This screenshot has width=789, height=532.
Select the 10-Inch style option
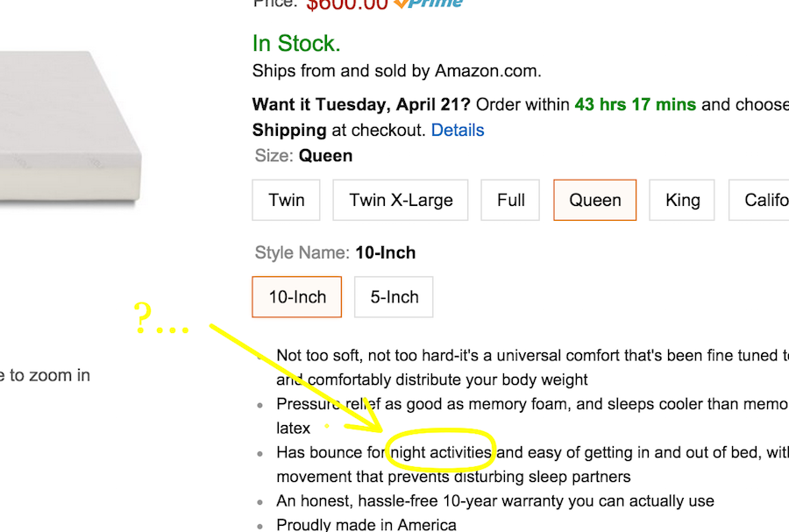click(x=297, y=297)
